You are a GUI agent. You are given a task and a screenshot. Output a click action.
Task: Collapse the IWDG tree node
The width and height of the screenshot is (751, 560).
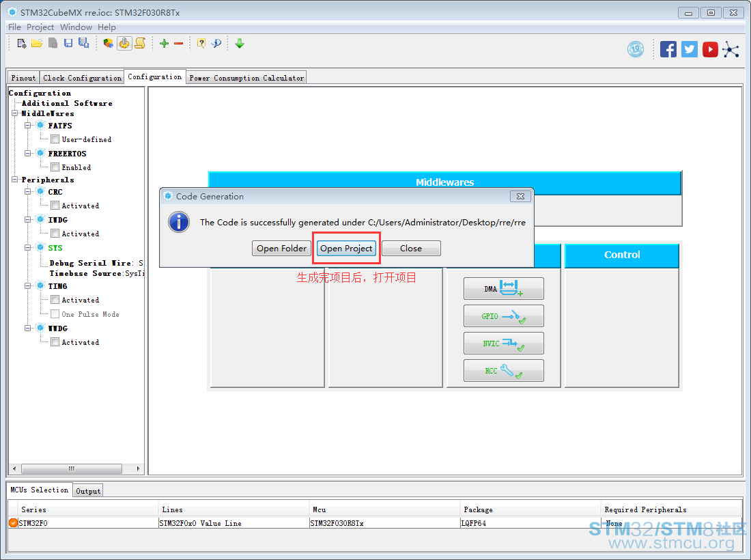(x=28, y=219)
